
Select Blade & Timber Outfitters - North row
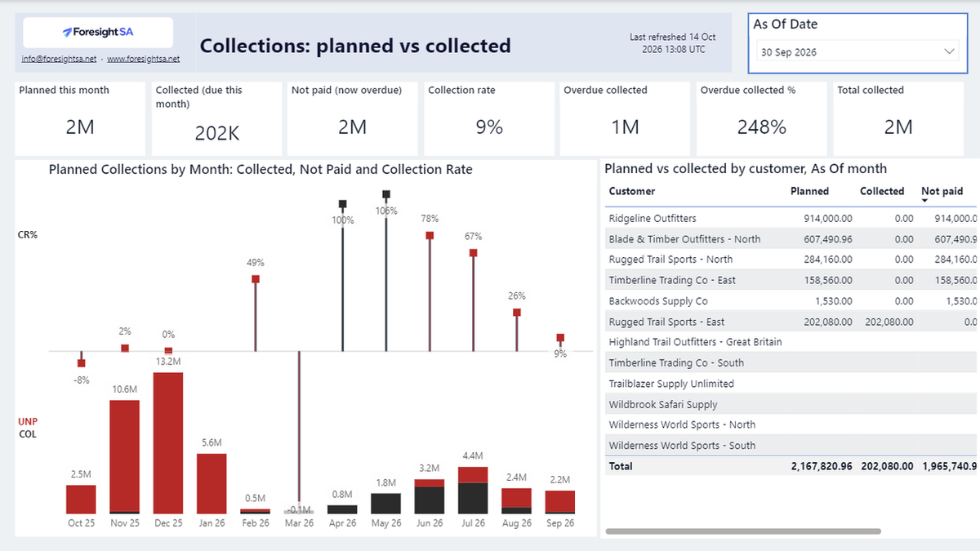pyautogui.click(x=791, y=239)
